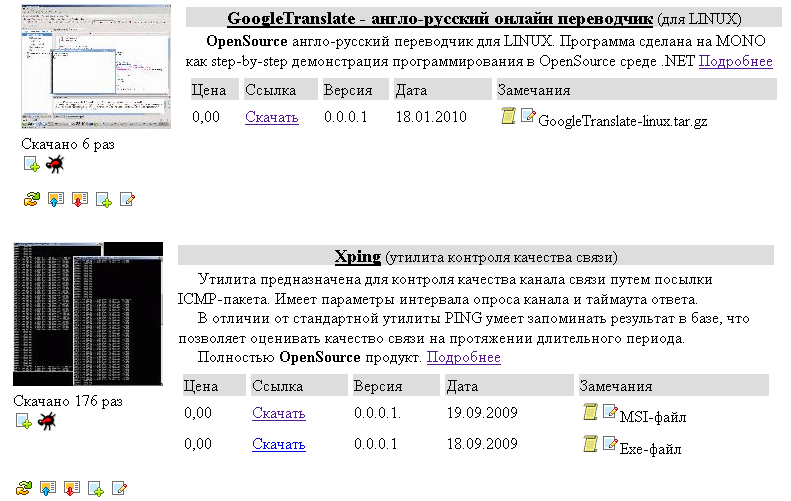791x501 pixels.
Task: Click version 0.0.0.1 in GoogleTranslate row
Action: (346, 117)
